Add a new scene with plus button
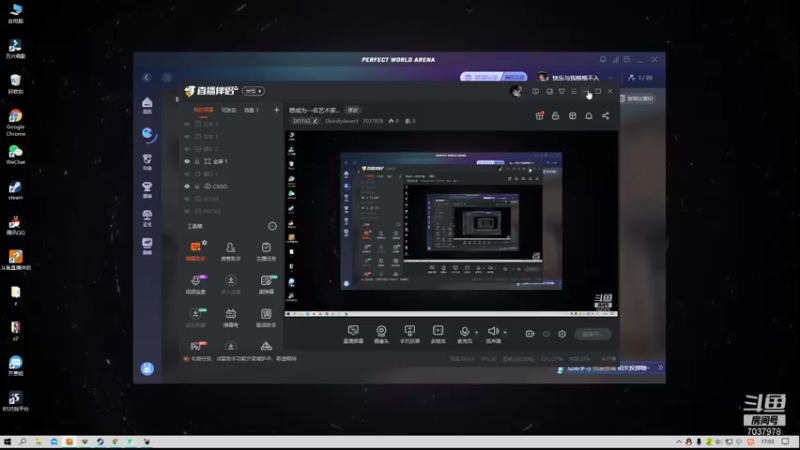 [x=277, y=110]
